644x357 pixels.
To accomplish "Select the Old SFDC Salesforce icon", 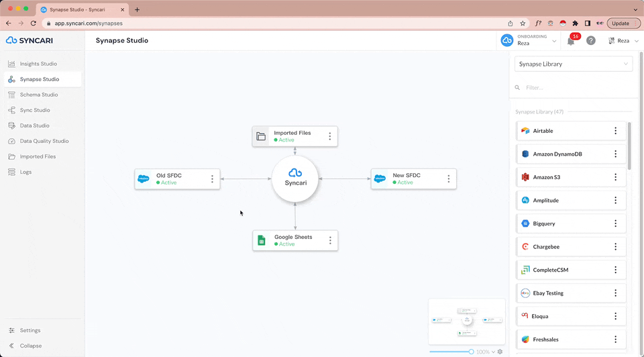I will tap(144, 178).
